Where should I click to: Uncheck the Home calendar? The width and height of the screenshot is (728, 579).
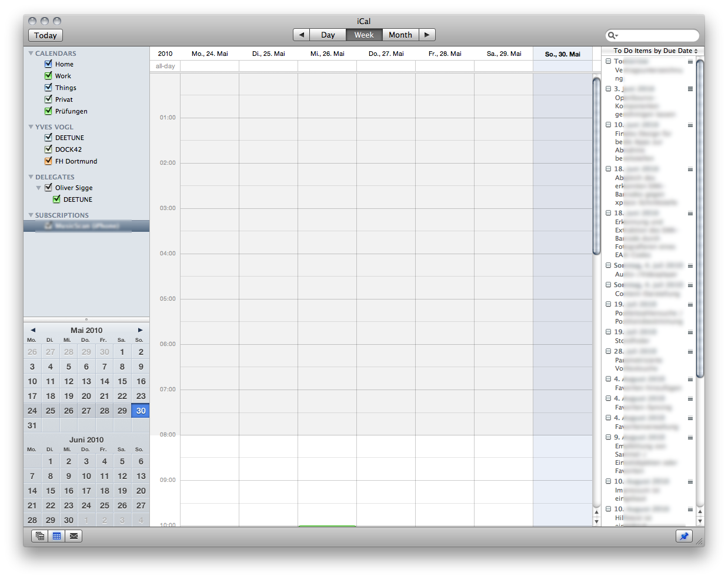[48, 64]
